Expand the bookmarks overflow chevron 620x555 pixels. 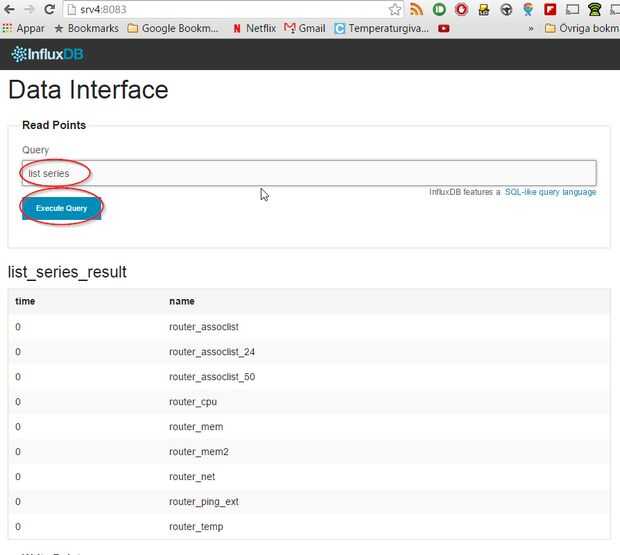pos(531,28)
